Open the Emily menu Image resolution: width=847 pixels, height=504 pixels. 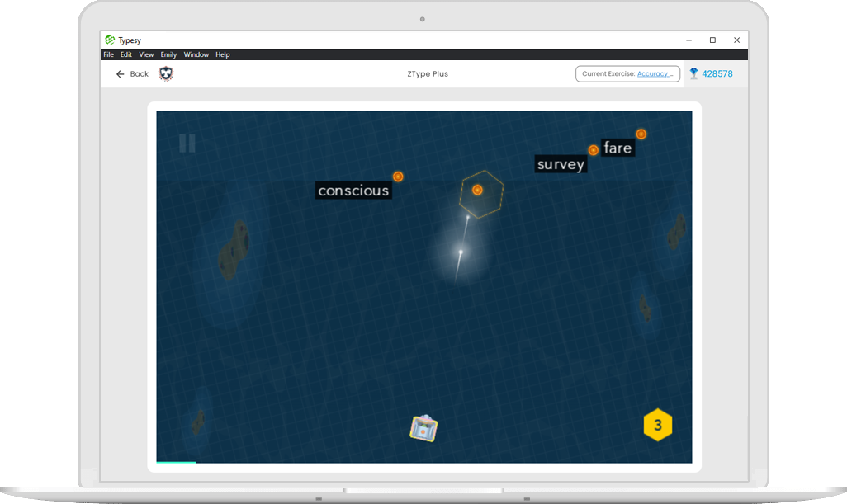pos(168,54)
